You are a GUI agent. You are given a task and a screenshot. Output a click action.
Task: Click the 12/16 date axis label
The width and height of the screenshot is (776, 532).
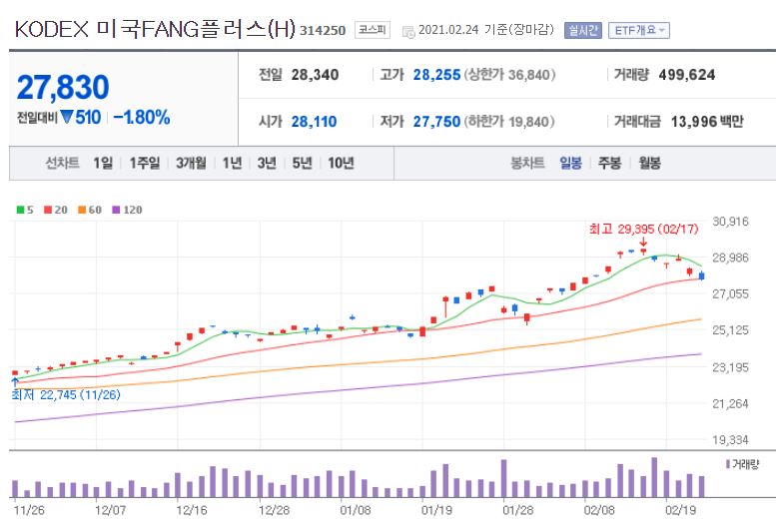coord(192,510)
